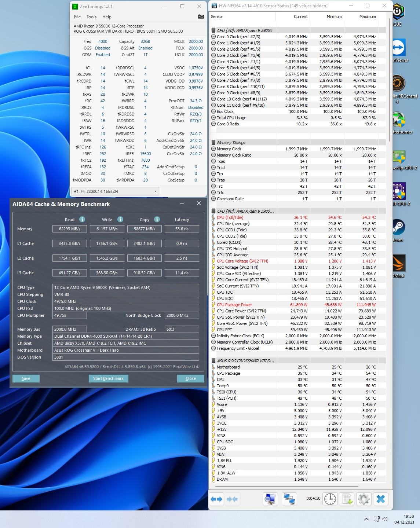
Task: Click the HWiNFO network connection icon
Action: pos(289,499)
